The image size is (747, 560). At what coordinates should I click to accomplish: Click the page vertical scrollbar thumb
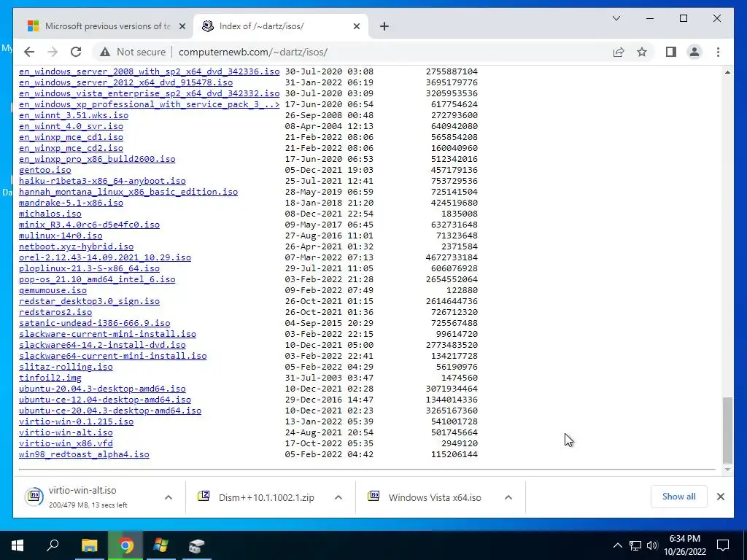click(727, 430)
